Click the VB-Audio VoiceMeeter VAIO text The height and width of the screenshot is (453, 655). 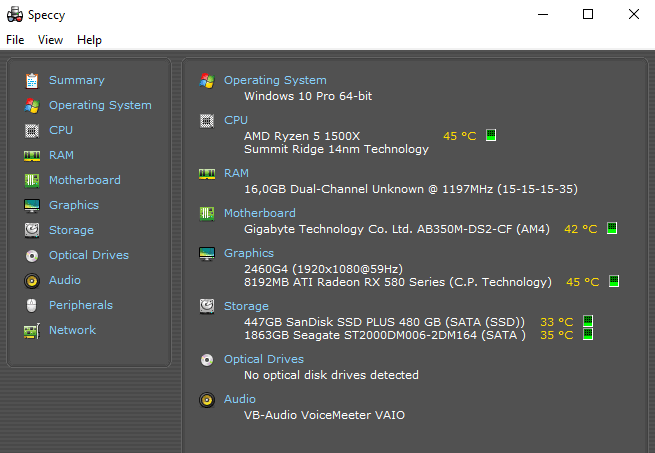point(325,415)
